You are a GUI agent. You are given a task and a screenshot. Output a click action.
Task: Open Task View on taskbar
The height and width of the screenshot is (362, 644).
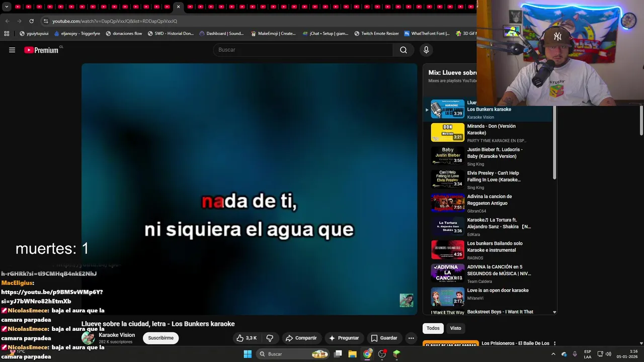(338, 354)
